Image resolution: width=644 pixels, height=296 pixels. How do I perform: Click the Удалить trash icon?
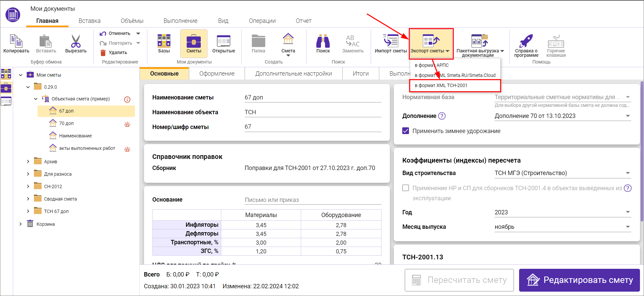[103, 53]
